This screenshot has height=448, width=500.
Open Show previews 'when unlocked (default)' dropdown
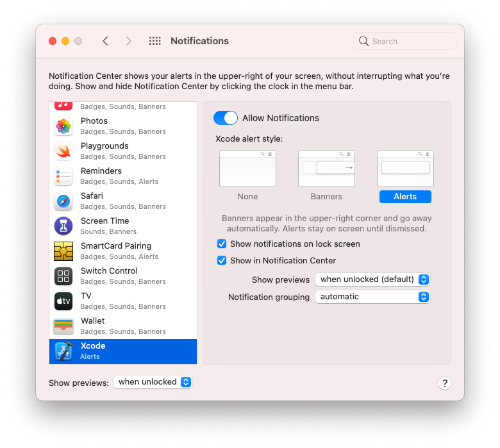point(372,279)
